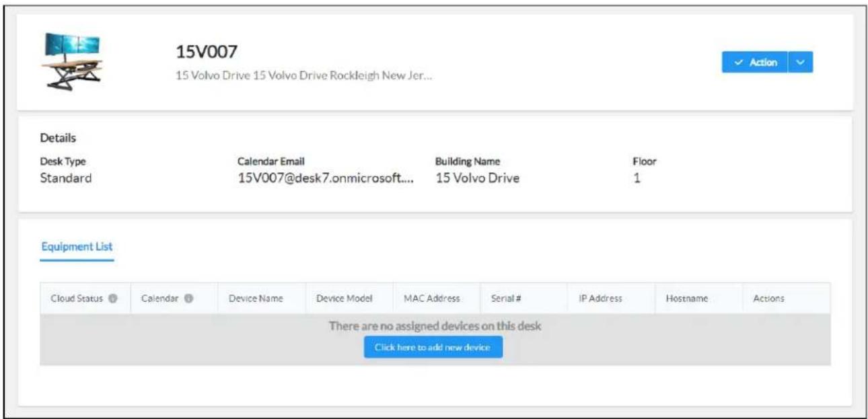Image resolution: width=868 pixels, height=419 pixels.
Task: Click the no assigned devices message
Action: [x=435, y=326]
